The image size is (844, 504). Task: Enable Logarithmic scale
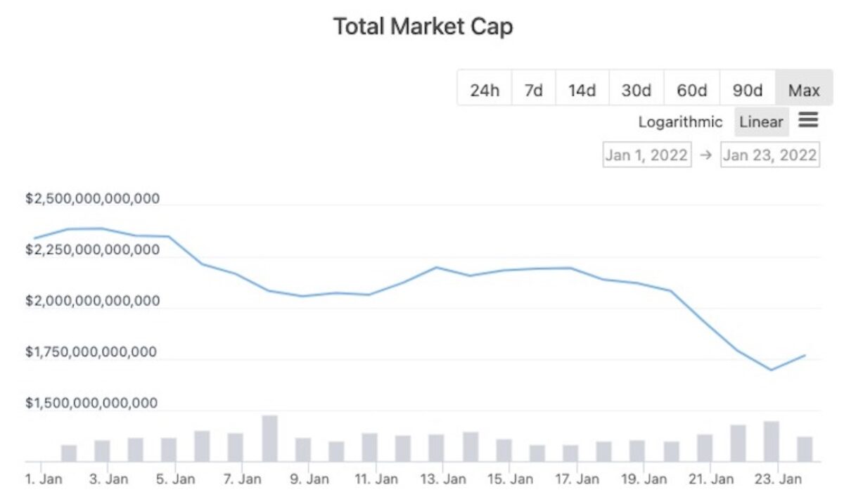[x=680, y=122]
